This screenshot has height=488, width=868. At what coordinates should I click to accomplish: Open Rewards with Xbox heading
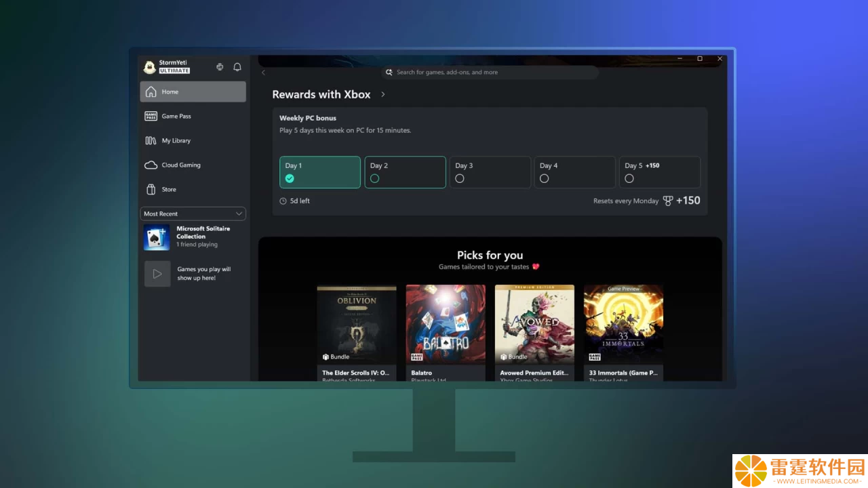coord(321,94)
